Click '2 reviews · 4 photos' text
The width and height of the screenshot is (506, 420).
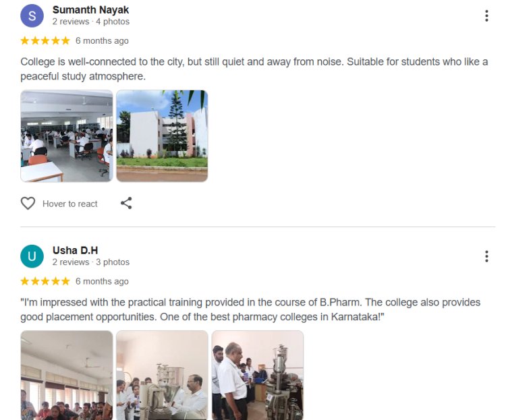[x=91, y=22]
